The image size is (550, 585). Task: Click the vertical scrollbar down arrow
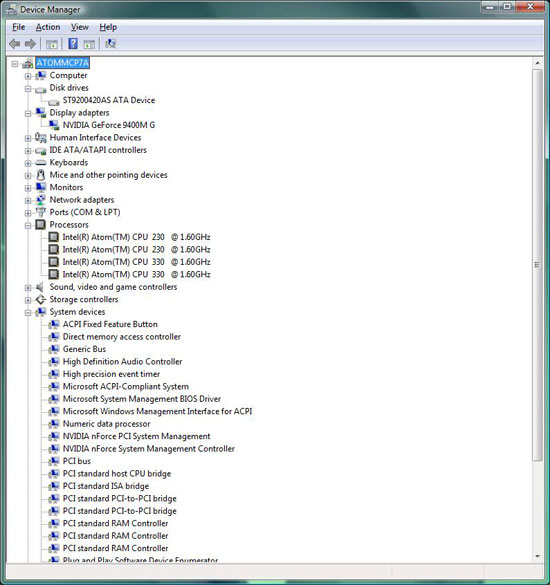click(537, 556)
